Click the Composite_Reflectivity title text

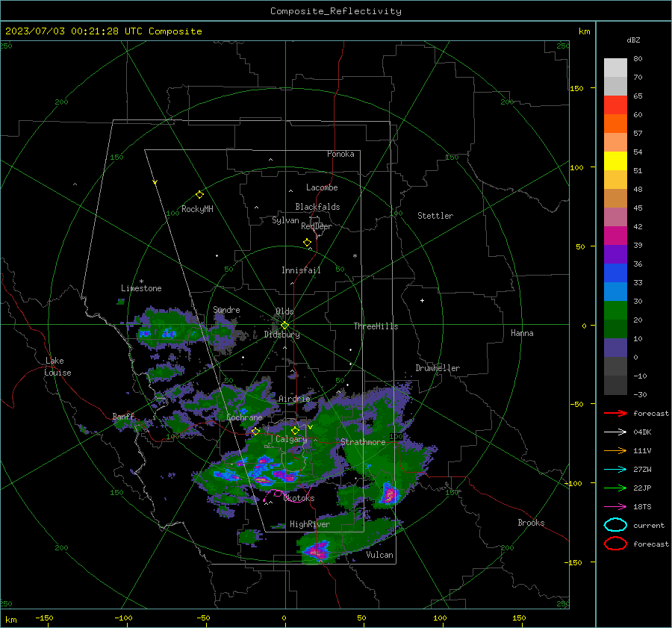pyautogui.click(x=335, y=11)
